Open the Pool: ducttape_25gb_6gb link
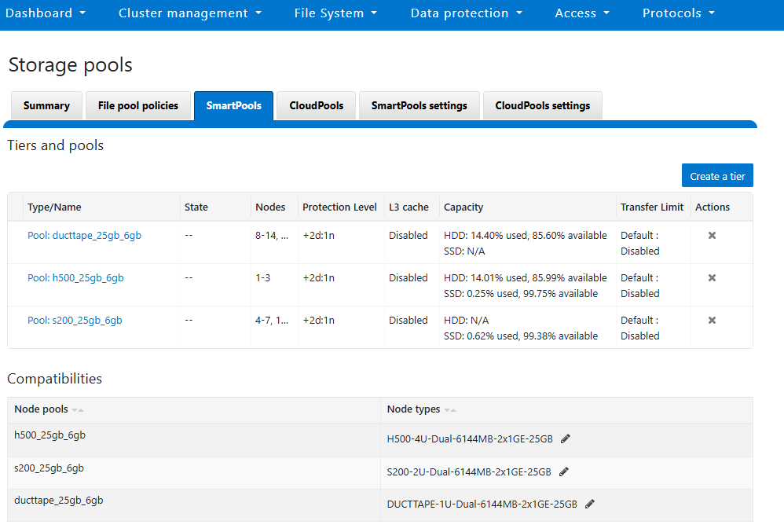This screenshot has width=784, height=532. click(x=84, y=235)
